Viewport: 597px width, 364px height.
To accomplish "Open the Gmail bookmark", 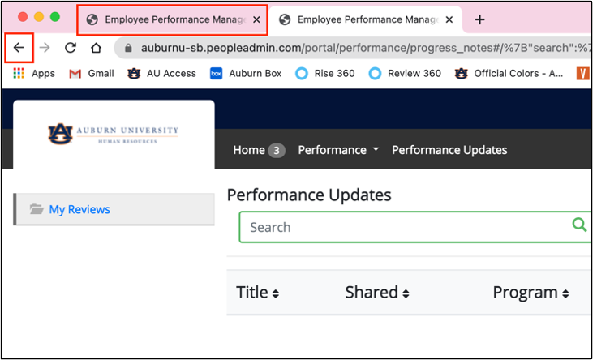I will [92, 74].
